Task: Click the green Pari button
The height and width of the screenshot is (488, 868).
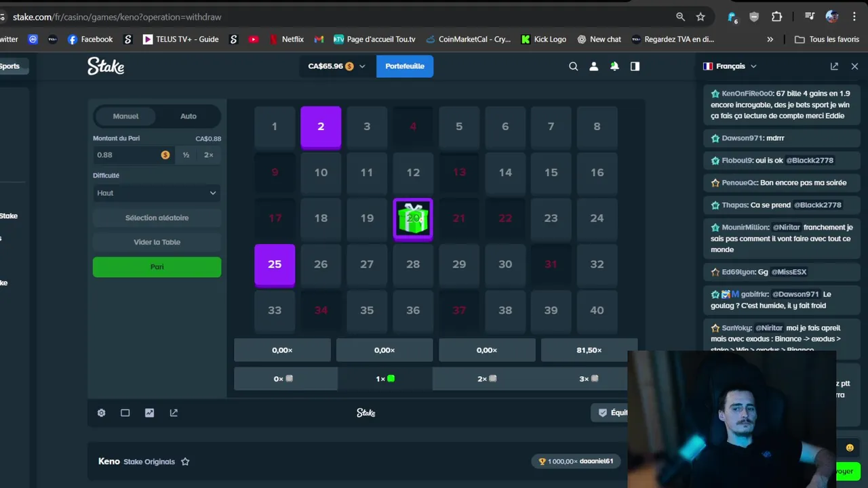Action: [157, 266]
